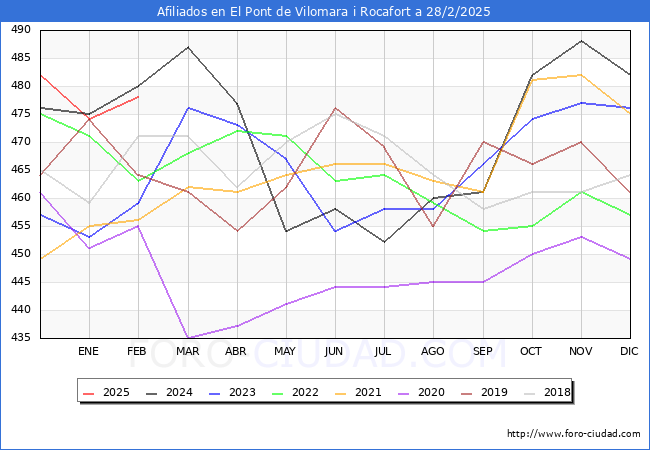
Task: Click the 470 y-axis value
Action: (21, 142)
